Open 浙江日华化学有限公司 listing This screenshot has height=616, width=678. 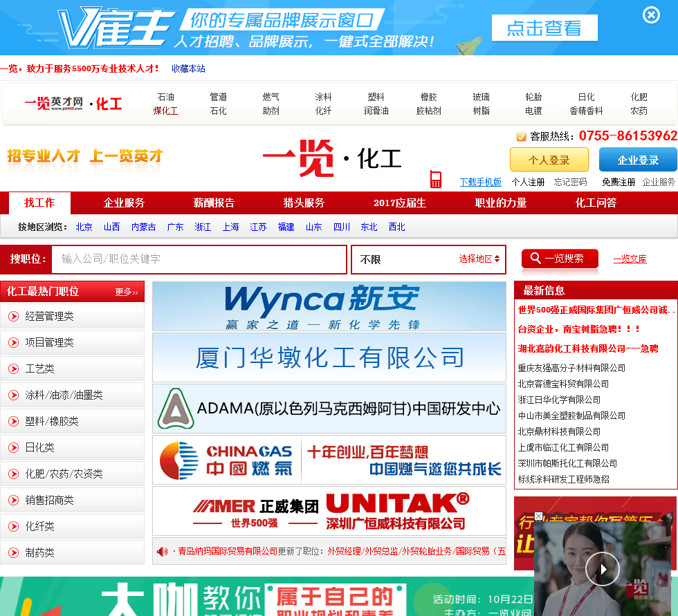pos(559,400)
